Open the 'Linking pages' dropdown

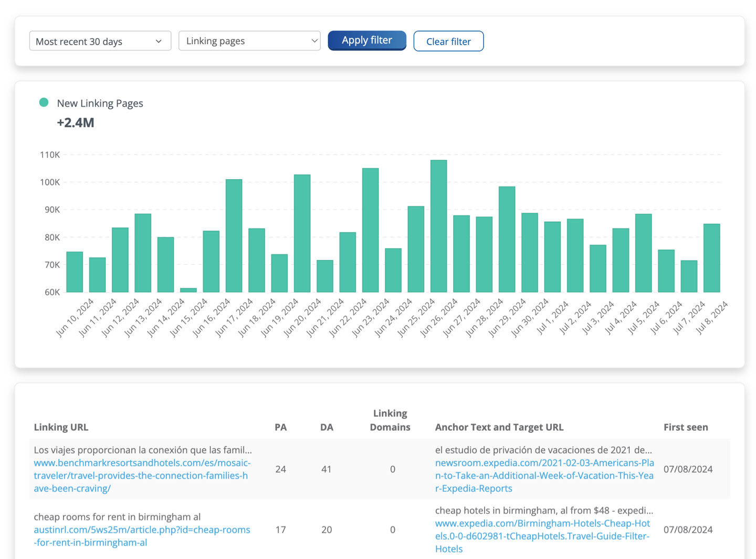[249, 41]
